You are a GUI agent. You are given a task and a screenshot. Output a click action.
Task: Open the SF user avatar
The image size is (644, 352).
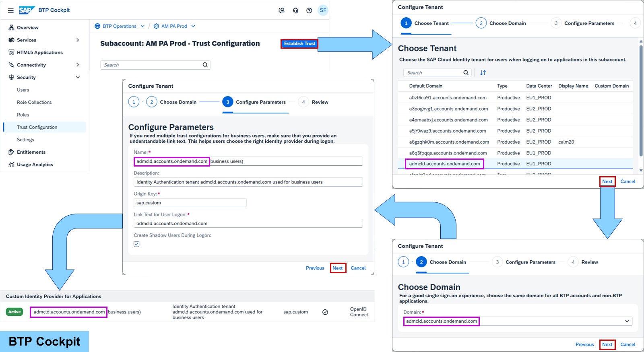323,10
